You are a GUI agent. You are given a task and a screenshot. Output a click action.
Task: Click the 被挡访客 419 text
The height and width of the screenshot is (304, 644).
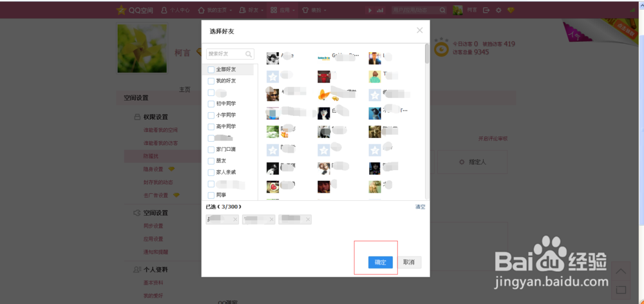pyautogui.click(x=498, y=44)
